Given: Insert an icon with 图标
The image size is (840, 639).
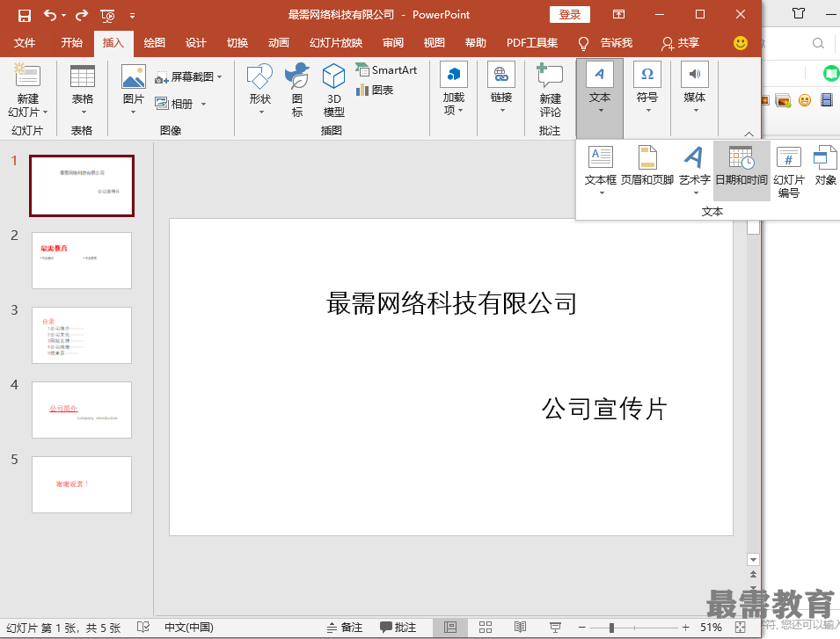Looking at the screenshot, I should (297, 90).
